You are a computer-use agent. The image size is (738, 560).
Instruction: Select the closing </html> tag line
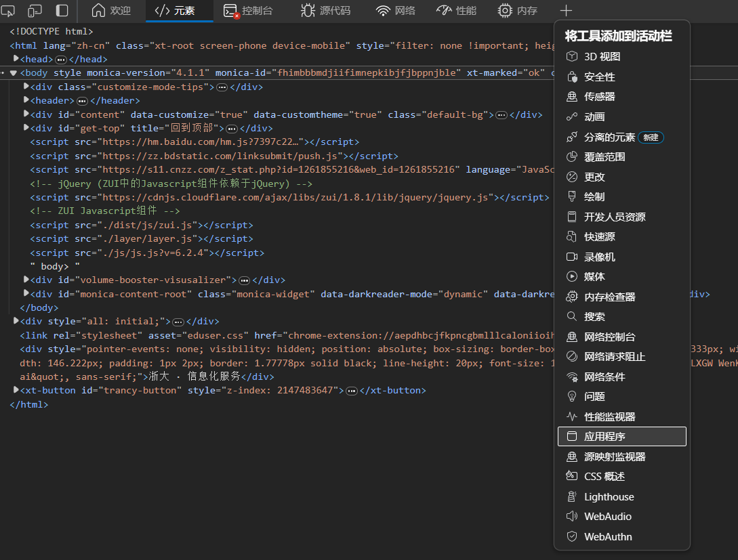pos(28,404)
